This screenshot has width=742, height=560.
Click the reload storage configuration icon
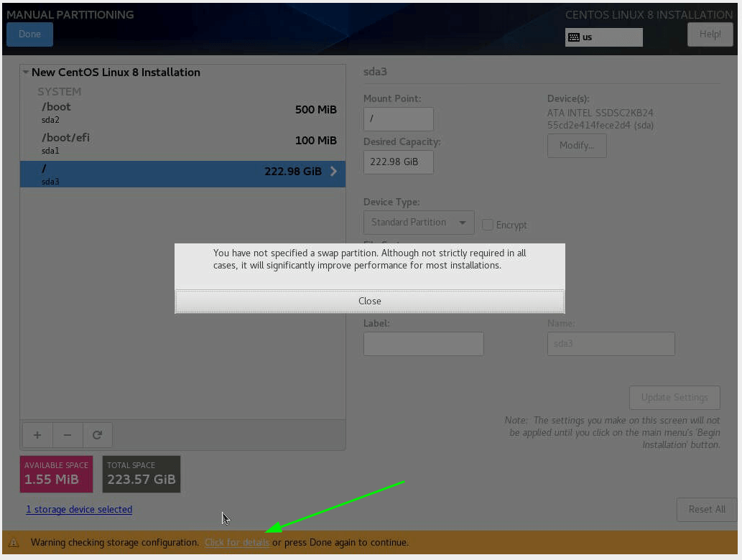98,434
